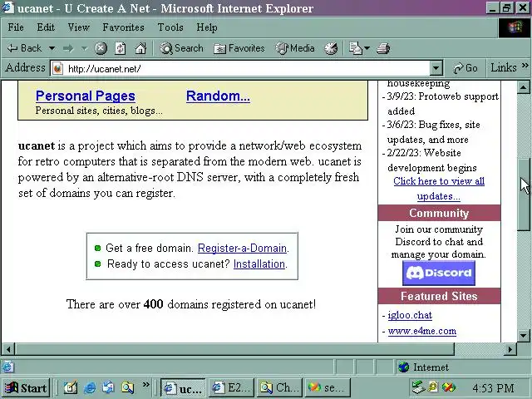Viewport: 532px width, 399px height.
Task: Open the Favorites menu in the menu bar
Action: [124, 27]
